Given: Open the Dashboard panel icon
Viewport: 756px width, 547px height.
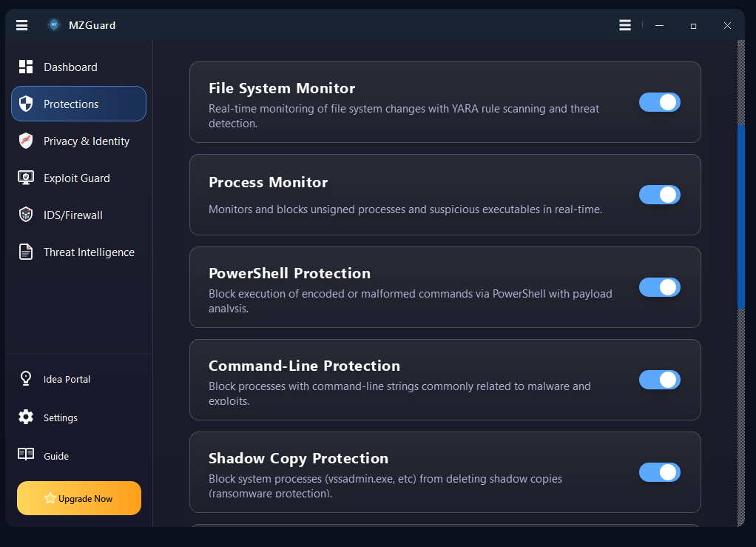Looking at the screenshot, I should (x=26, y=67).
